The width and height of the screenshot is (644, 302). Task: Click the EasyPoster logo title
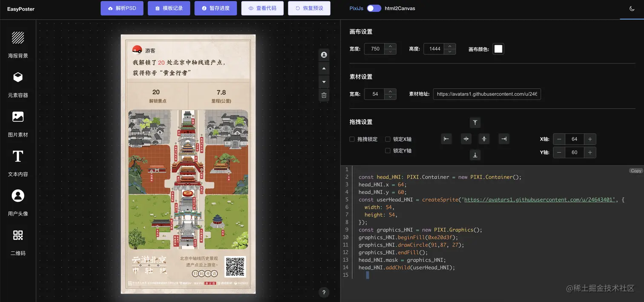coord(21,9)
